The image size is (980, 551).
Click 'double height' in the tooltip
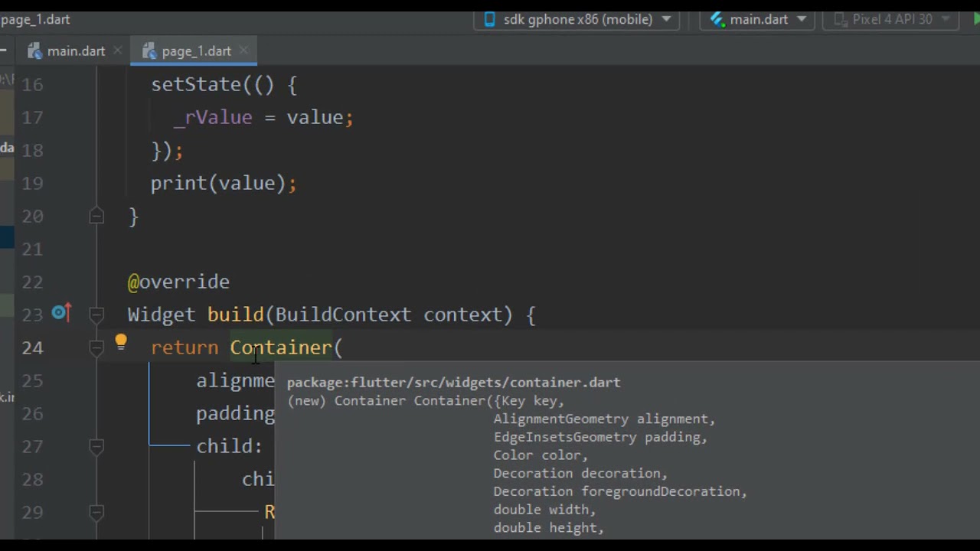click(545, 528)
